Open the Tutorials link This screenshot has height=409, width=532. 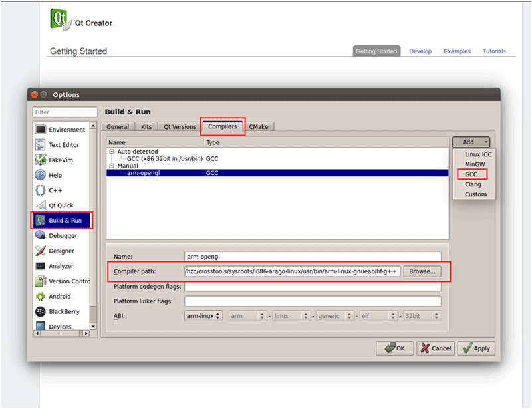pyautogui.click(x=494, y=51)
